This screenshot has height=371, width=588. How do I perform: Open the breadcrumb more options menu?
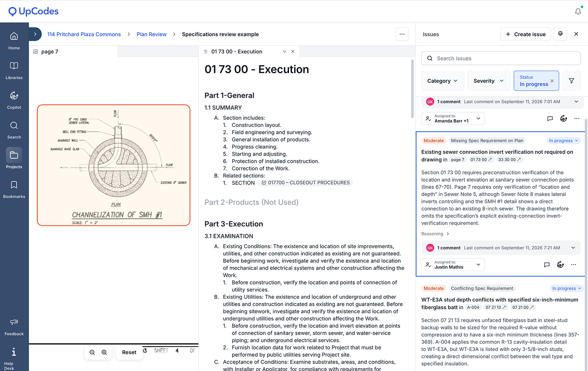pyautogui.click(x=402, y=34)
